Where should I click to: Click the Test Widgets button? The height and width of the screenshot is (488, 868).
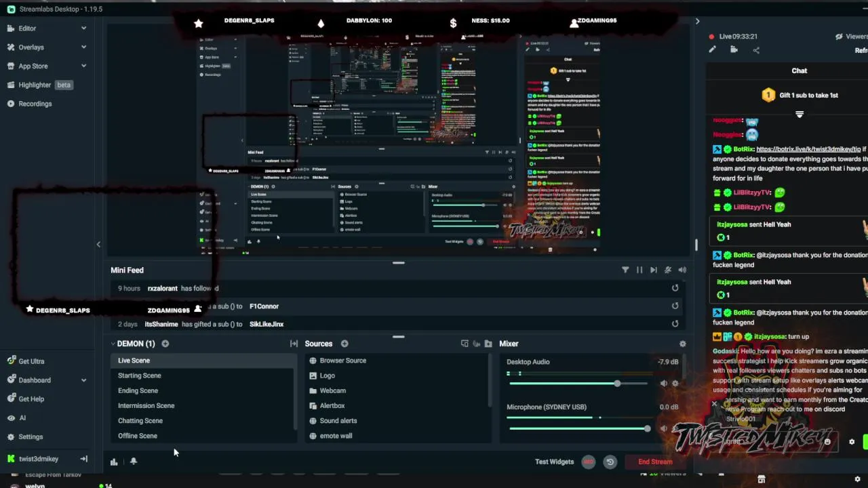click(x=554, y=462)
